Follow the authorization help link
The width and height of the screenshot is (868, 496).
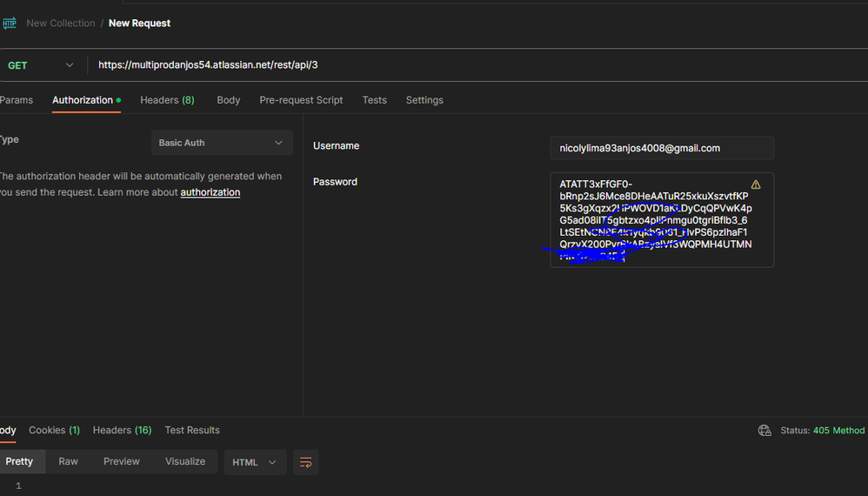pos(210,192)
